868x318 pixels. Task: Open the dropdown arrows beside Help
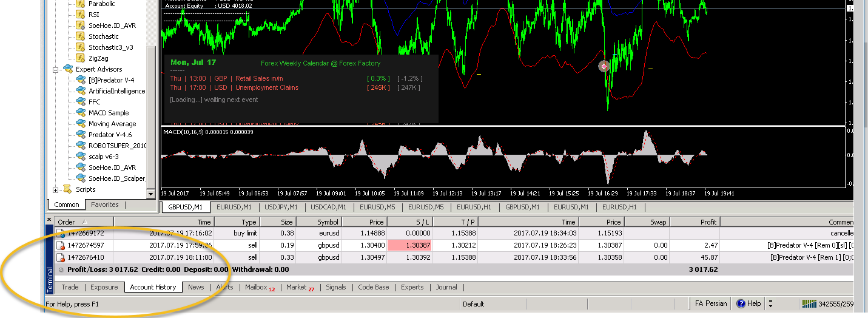[770, 303]
